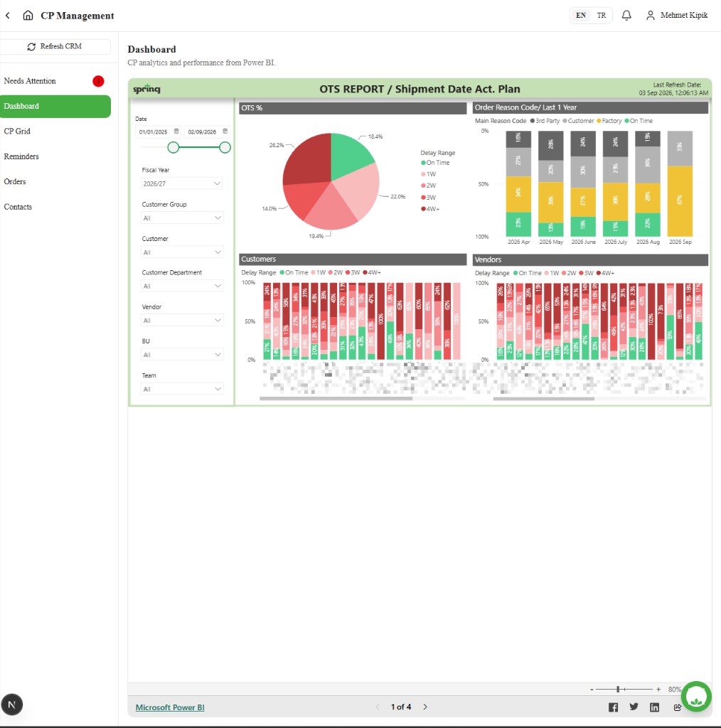The width and height of the screenshot is (721, 728).
Task: Share the report on LinkedIn
Action: click(654, 707)
